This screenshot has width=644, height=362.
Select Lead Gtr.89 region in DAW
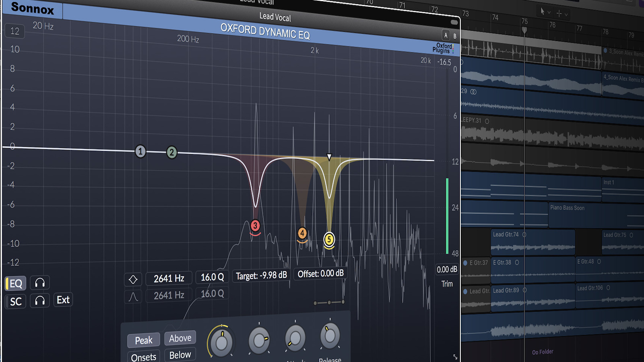(x=533, y=298)
